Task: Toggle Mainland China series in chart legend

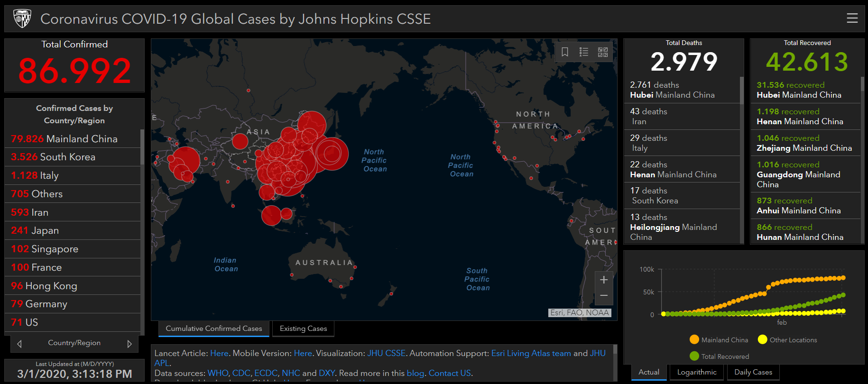Action: (x=719, y=339)
